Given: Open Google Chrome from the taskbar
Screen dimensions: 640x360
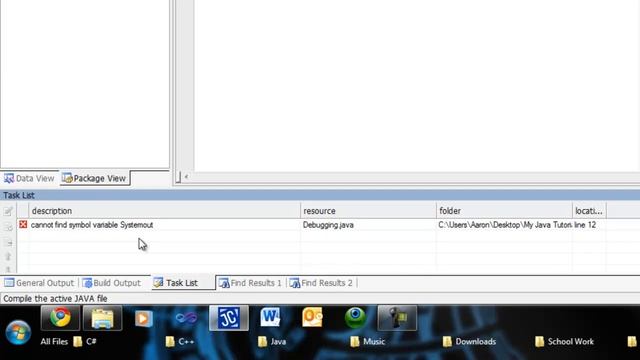Looking at the screenshot, I should pyautogui.click(x=60, y=318).
